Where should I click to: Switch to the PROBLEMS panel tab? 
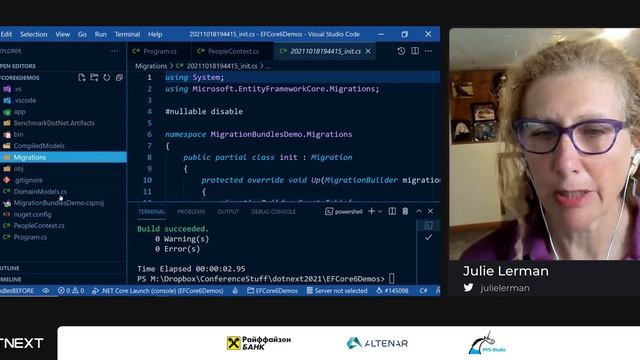pos(191,212)
